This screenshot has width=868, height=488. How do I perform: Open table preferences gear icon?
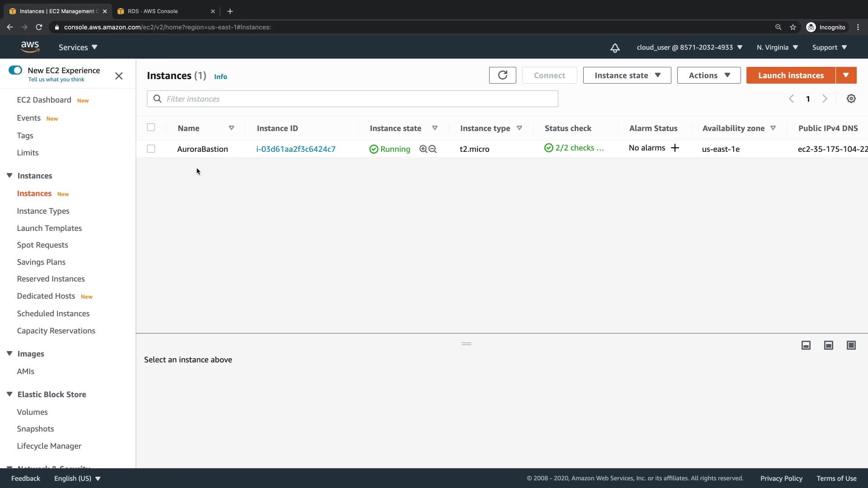851,99
